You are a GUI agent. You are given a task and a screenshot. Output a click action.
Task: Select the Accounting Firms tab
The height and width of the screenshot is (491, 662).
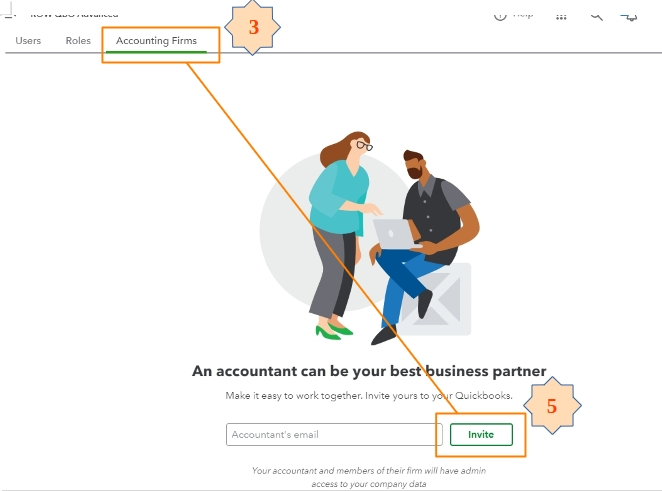click(156, 41)
